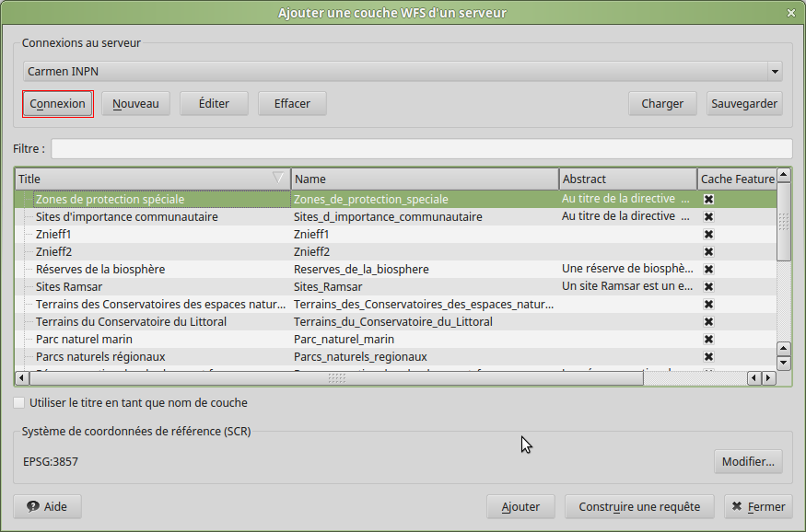Close the dialog with the Fermer button
The width and height of the screenshot is (806, 532).
(757, 506)
